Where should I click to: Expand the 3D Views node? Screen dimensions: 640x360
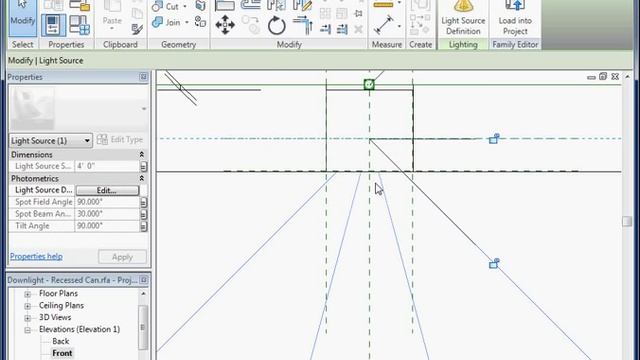pyautogui.click(x=27, y=318)
